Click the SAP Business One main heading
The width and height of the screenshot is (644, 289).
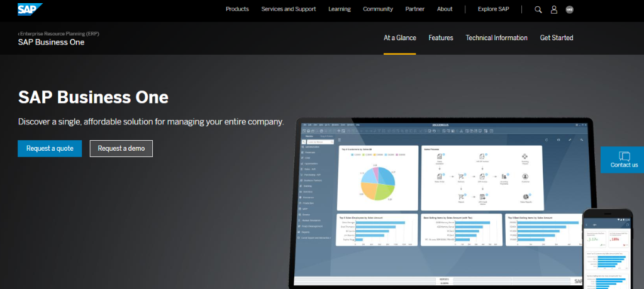coord(93,98)
